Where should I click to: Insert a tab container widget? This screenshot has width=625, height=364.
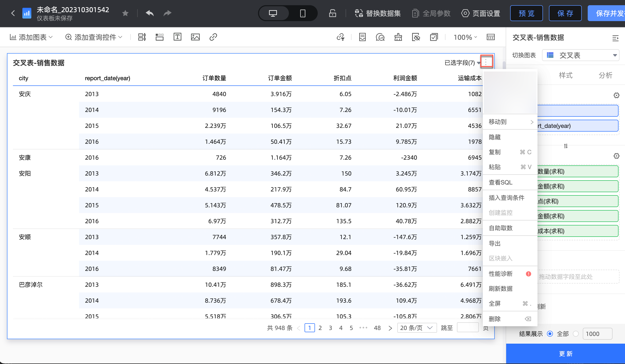(160, 37)
